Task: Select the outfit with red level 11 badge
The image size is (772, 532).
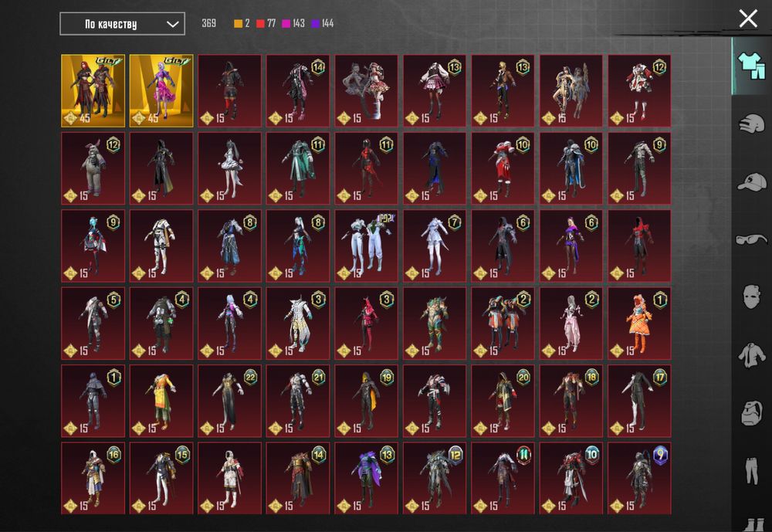Action: pyautogui.click(x=503, y=478)
